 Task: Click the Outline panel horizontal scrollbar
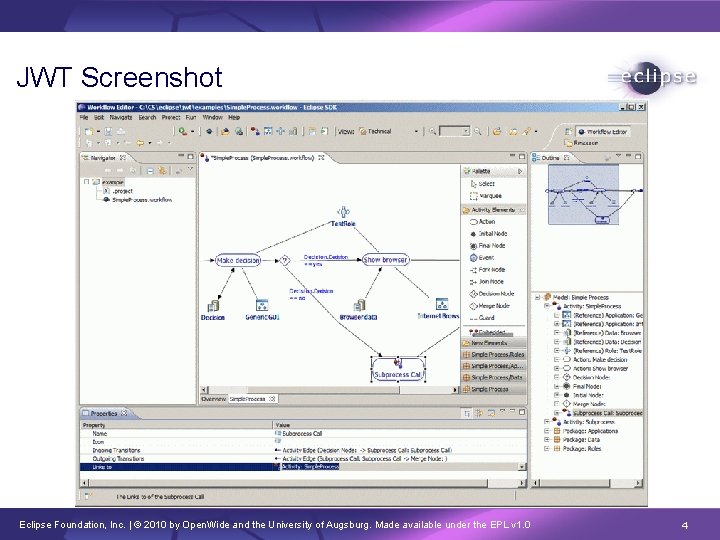586,483
